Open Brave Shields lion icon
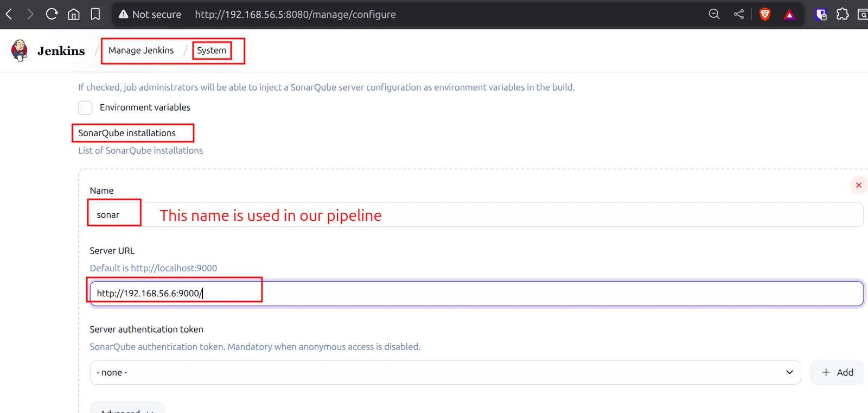The image size is (868, 413). [765, 15]
